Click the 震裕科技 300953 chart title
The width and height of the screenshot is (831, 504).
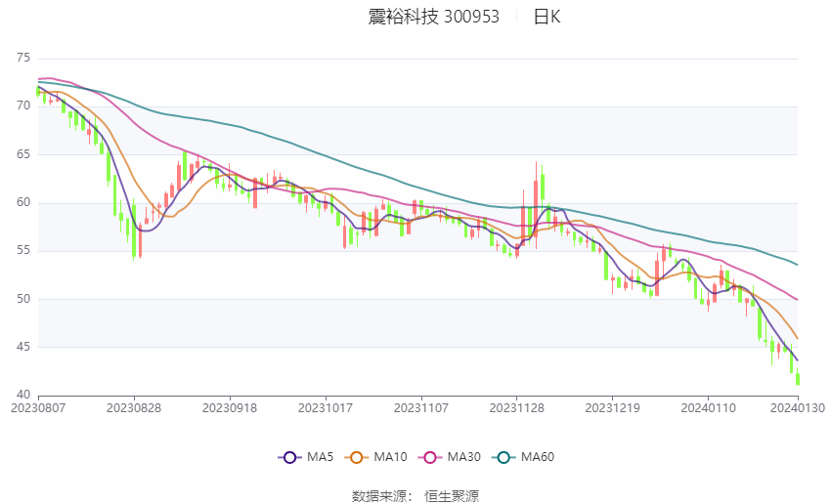[x=433, y=17]
